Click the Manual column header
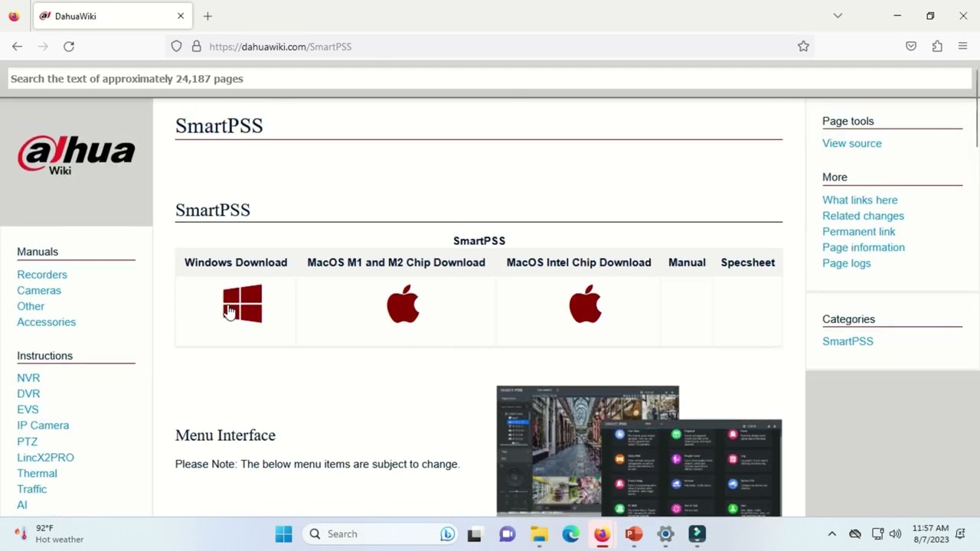The image size is (980, 551). click(687, 262)
